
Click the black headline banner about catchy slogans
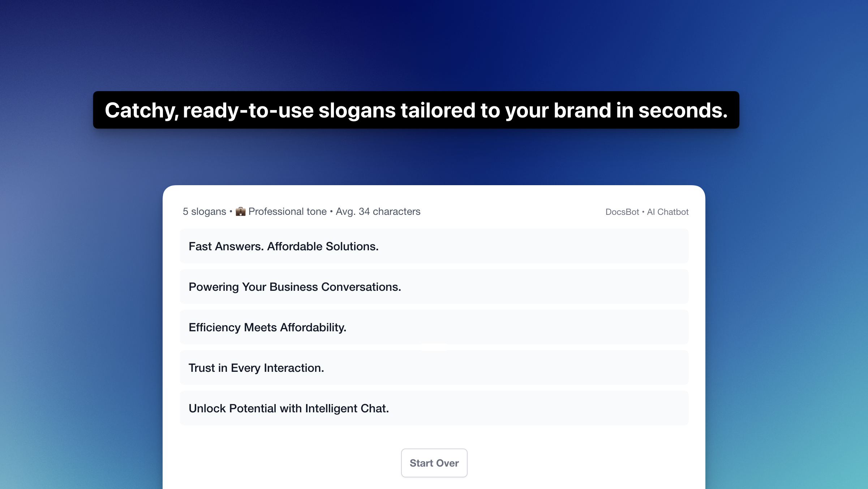click(x=416, y=110)
